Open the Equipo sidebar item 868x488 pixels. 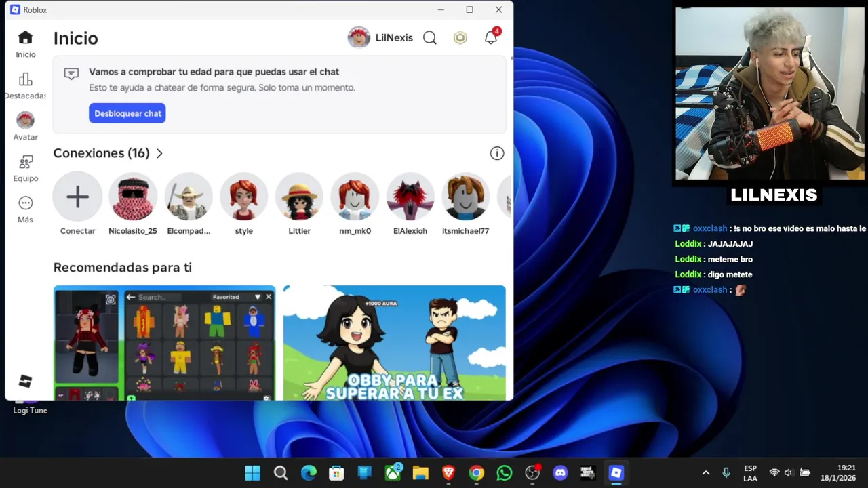pyautogui.click(x=26, y=162)
